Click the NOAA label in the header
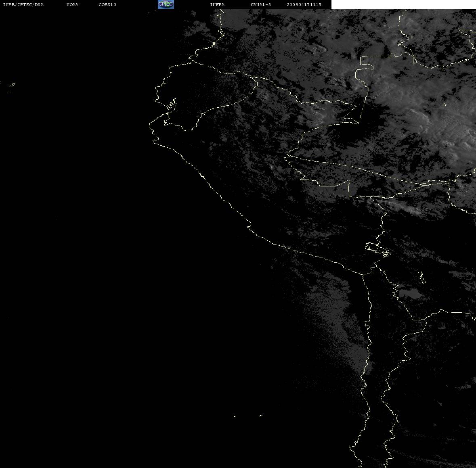Screen dimensions: 476x468 72,4
